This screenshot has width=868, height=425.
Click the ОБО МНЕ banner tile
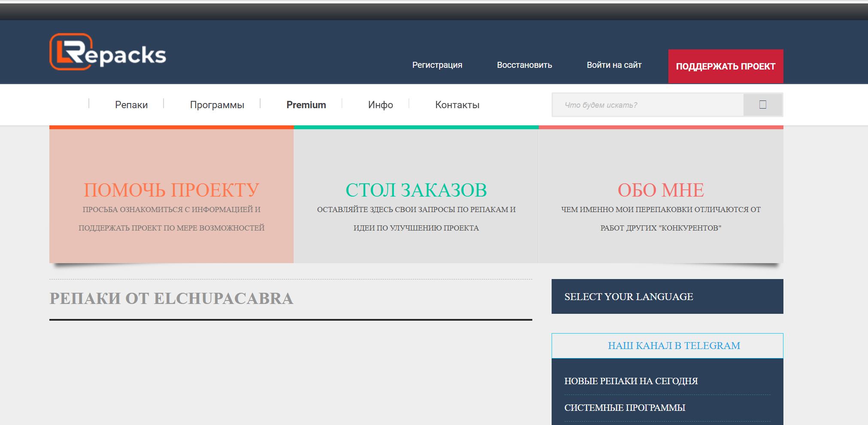click(x=661, y=196)
